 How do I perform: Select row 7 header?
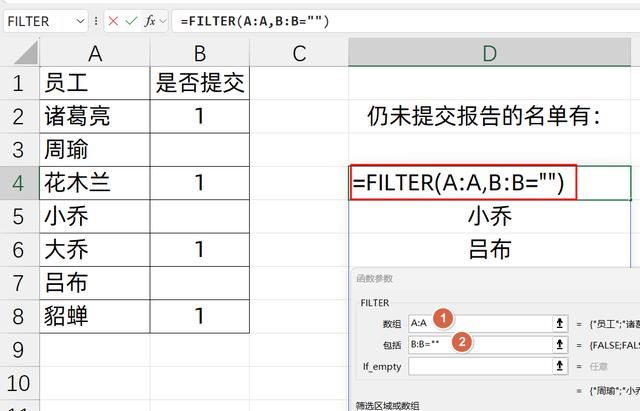tap(18, 283)
